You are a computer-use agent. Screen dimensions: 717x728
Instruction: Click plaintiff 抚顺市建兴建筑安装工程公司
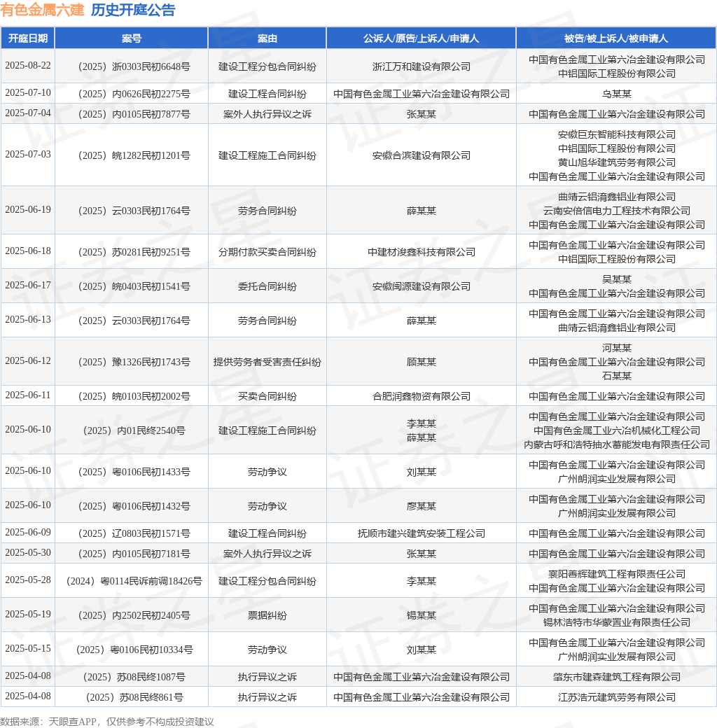click(422, 534)
